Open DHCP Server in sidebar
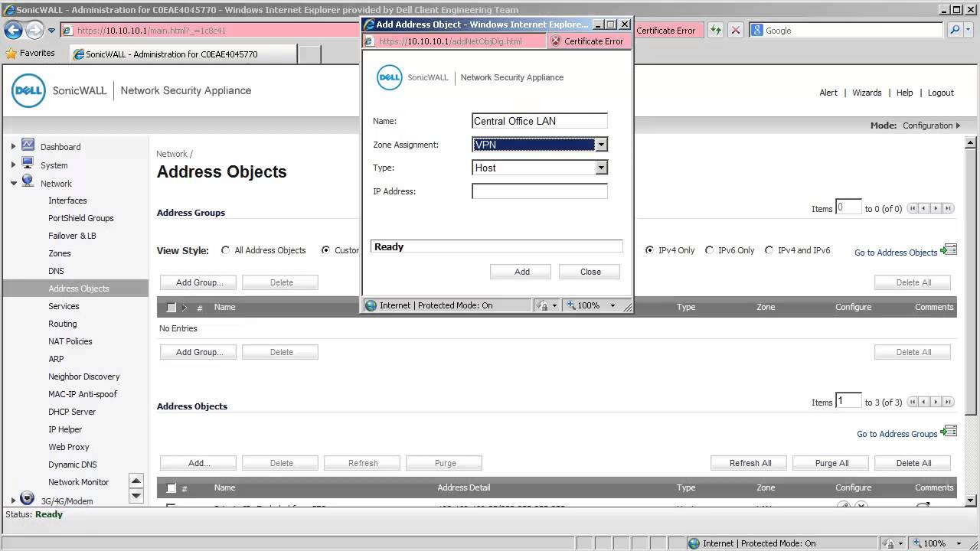980x551 pixels. pyautogui.click(x=72, y=412)
